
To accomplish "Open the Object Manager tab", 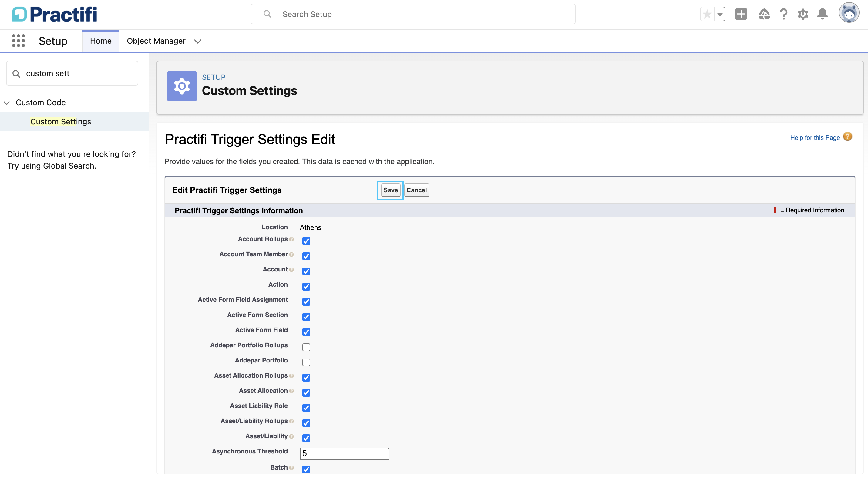I will (x=156, y=41).
